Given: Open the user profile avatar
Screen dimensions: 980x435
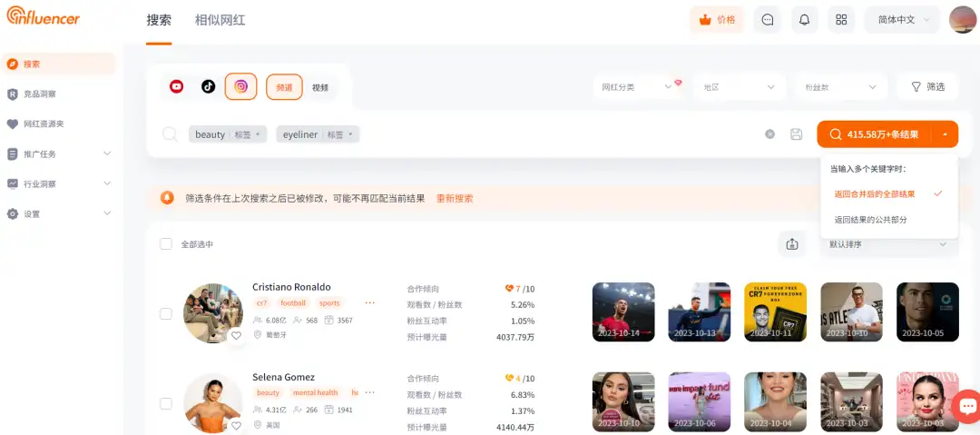Looking at the screenshot, I should click(x=963, y=20).
